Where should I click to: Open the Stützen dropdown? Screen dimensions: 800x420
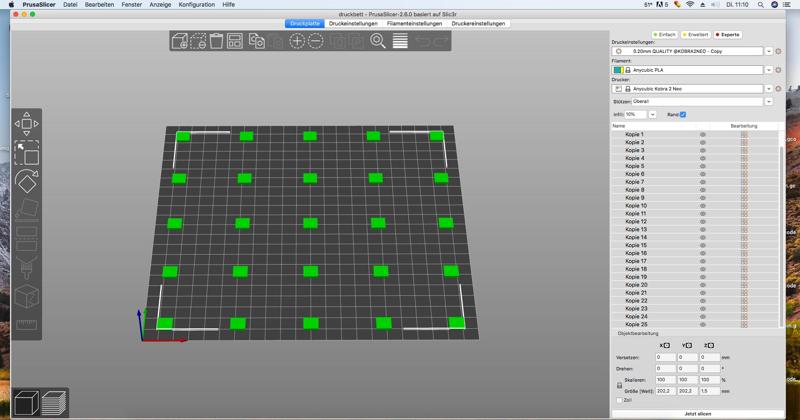pyautogui.click(x=768, y=101)
